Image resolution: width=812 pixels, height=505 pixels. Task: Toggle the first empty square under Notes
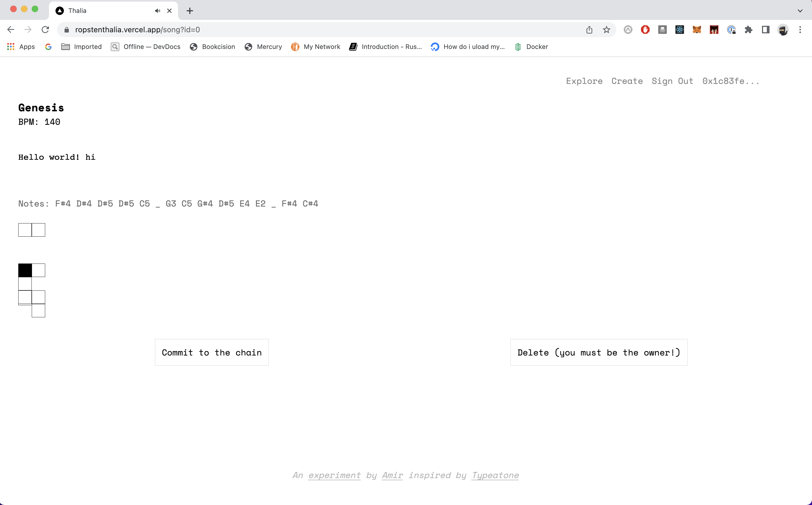[x=25, y=230]
